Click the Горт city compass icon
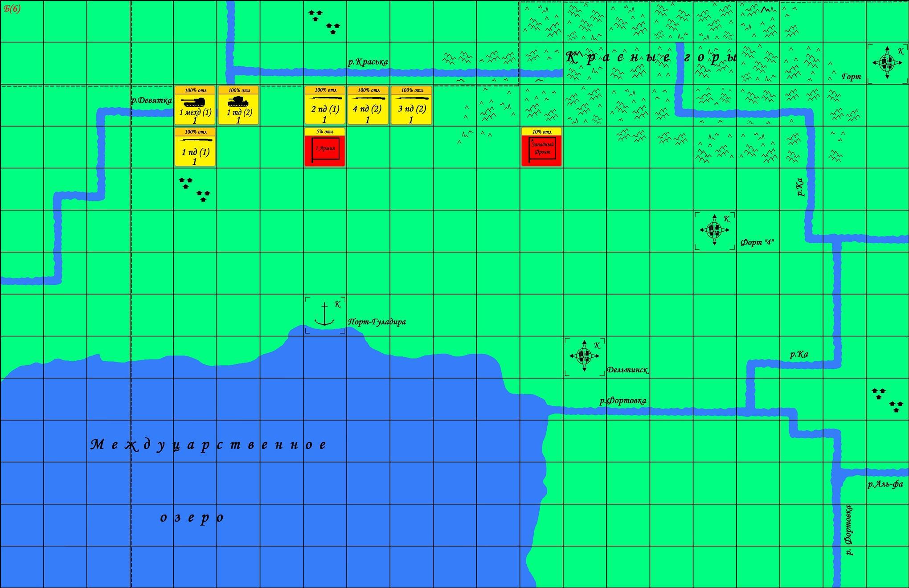Viewport: 909px width, 588px height. coord(887,63)
